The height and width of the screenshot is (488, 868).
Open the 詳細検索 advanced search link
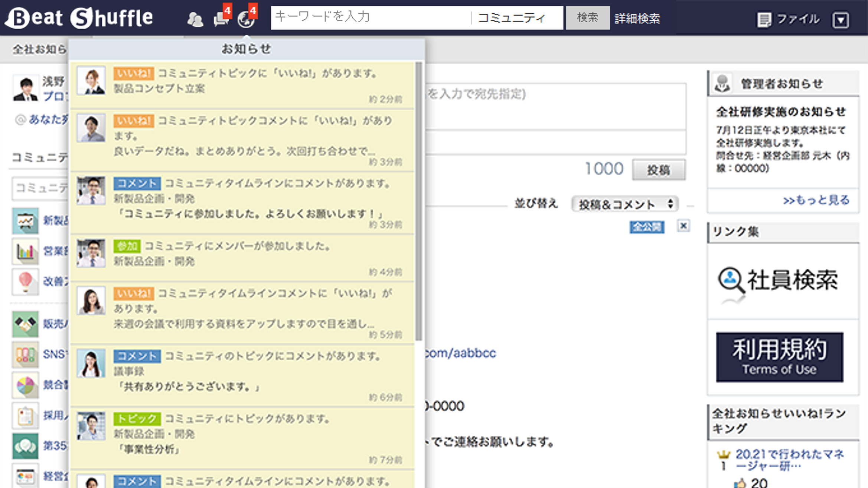[x=637, y=19]
